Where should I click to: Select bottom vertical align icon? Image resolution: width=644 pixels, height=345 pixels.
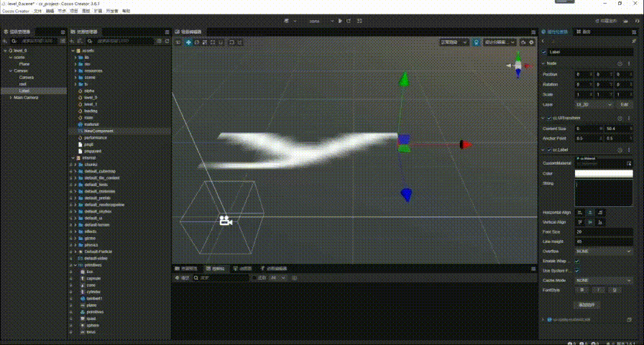pyautogui.click(x=600, y=222)
